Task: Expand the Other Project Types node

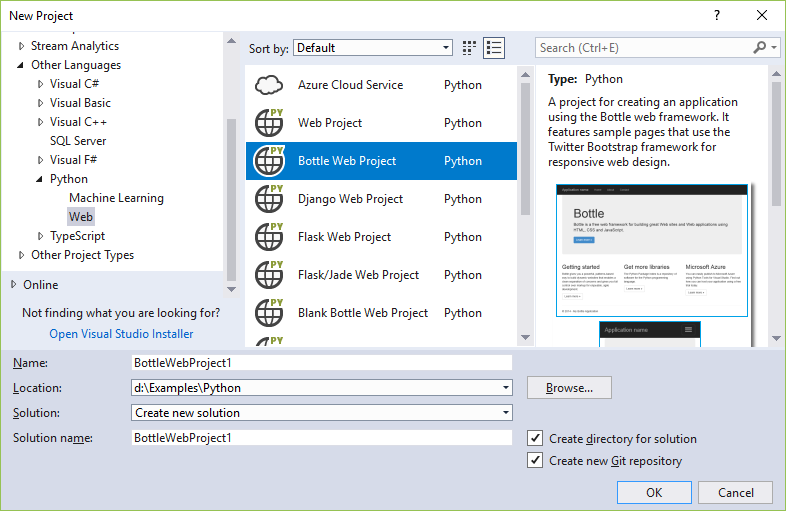Action: [21, 255]
